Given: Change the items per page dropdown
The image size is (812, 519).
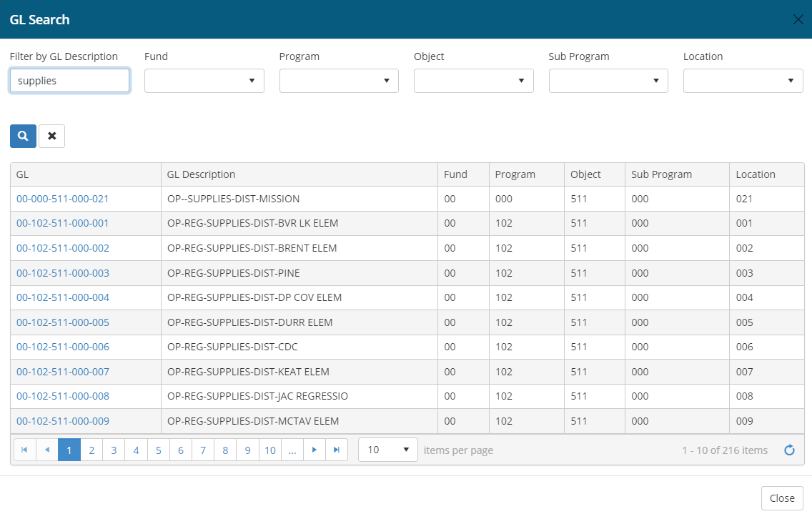Looking at the screenshot, I should pyautogui.click(x=387, y=450).
